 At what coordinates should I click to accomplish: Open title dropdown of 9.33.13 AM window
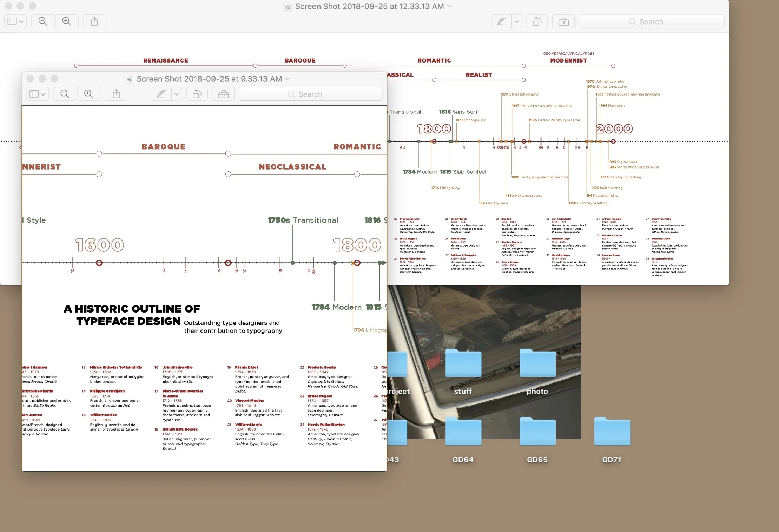click(x=288, y=79)
